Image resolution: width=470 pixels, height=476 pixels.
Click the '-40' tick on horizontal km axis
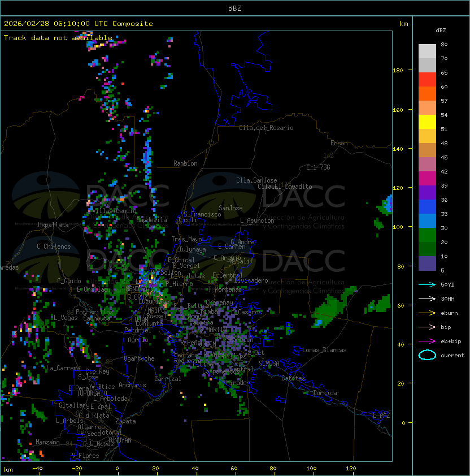coord(37,469)
